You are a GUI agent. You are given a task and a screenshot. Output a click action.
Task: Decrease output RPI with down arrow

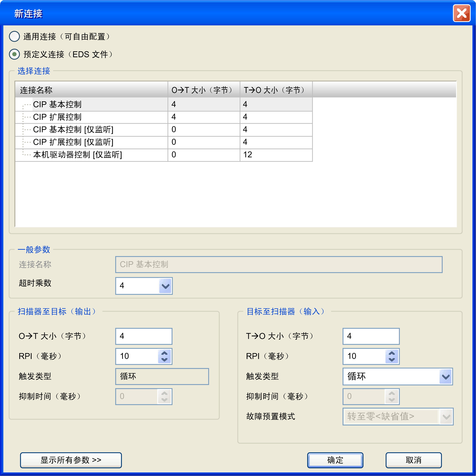point(164,359)
